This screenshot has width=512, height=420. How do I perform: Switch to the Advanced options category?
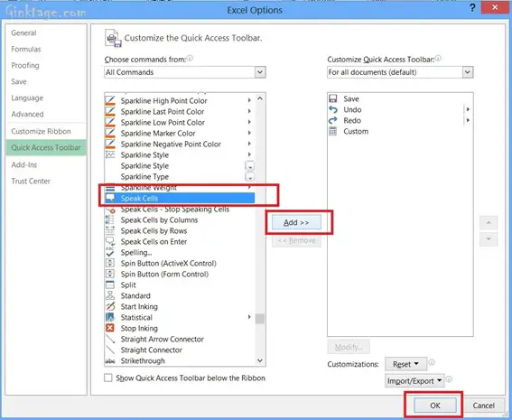[27, 114]
